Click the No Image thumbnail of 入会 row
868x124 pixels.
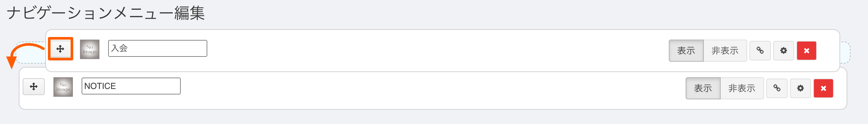point(90,49)
